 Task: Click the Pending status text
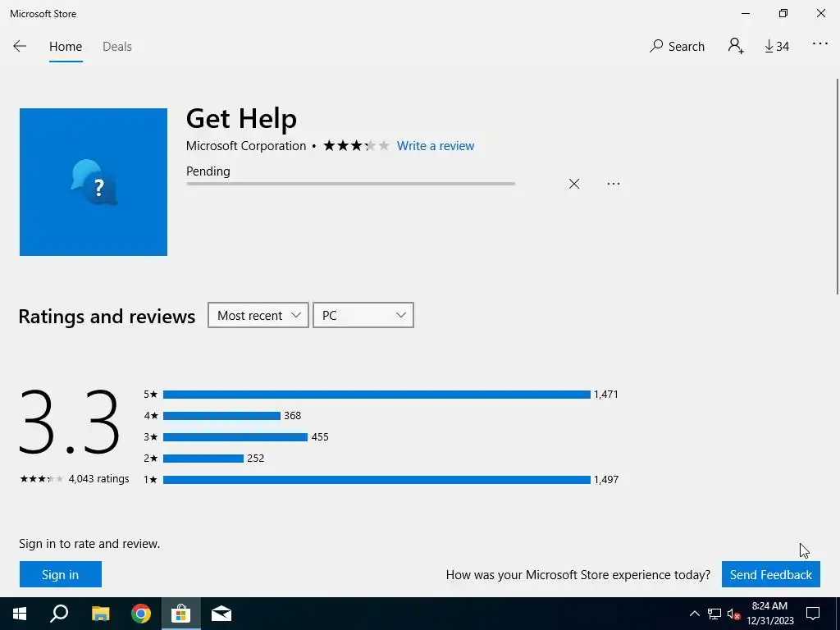208,171
